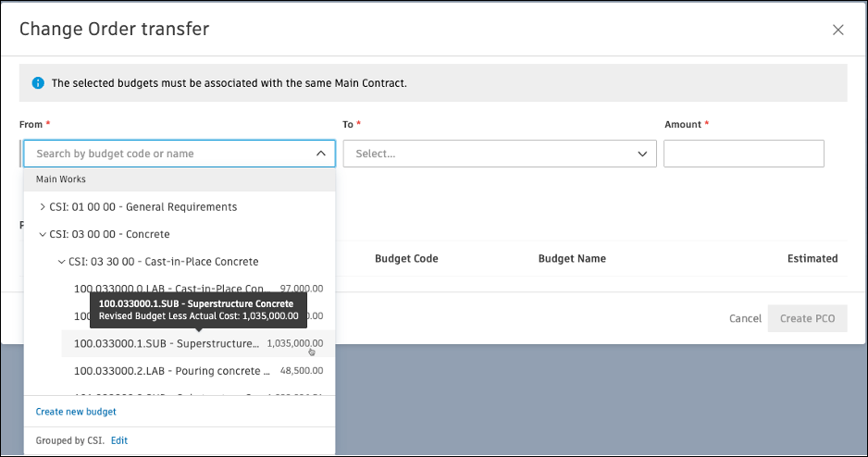The image size is (868, 457).
Task: Expand CSI: 01 00 00 chevron
Action: (x=43, y=207)
